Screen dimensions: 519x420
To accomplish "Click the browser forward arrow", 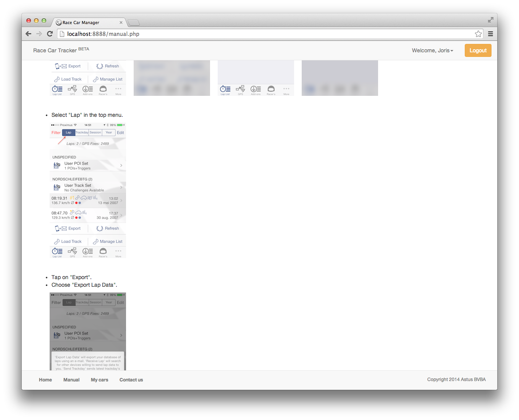I will (39, 34).
